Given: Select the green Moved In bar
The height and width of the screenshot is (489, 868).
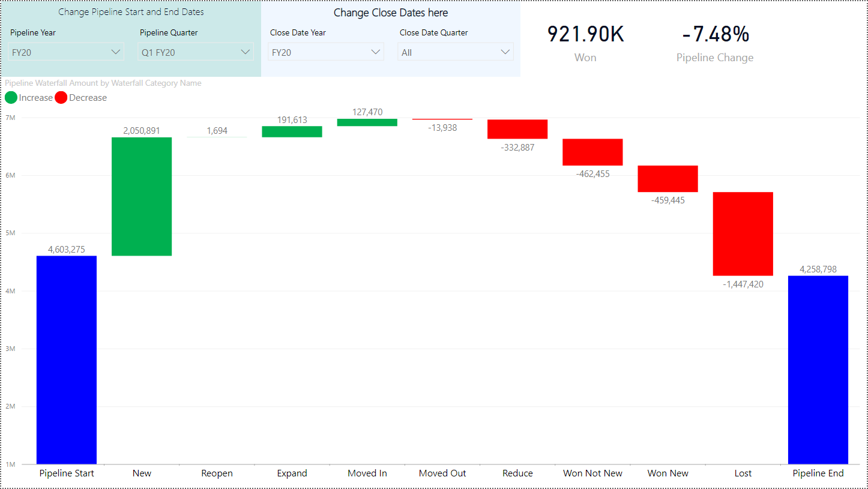Looking at the screenshot, I should coord(367,122).
